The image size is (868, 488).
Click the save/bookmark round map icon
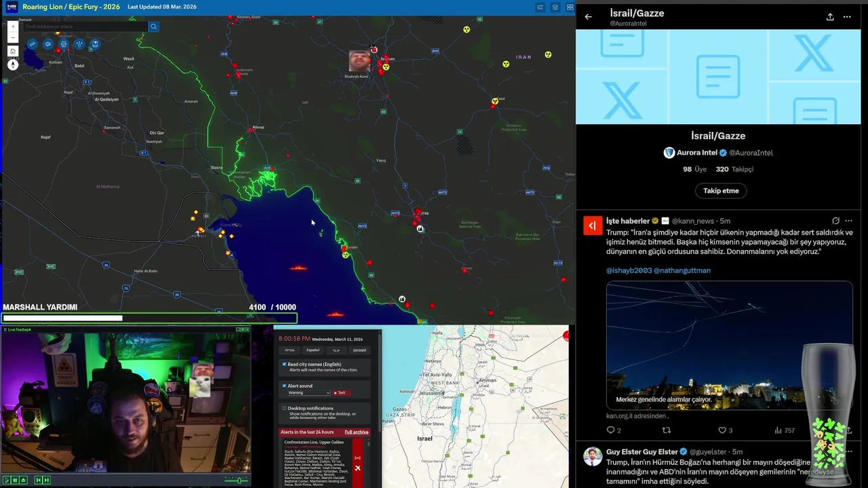[95, 44]
